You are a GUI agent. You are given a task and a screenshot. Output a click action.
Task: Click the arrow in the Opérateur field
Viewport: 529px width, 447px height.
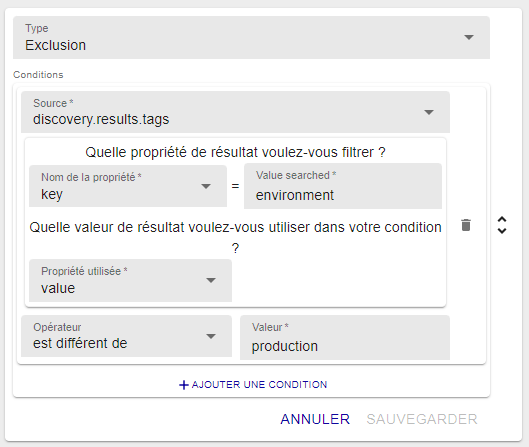pyautogui.click(x=211, y=336)
